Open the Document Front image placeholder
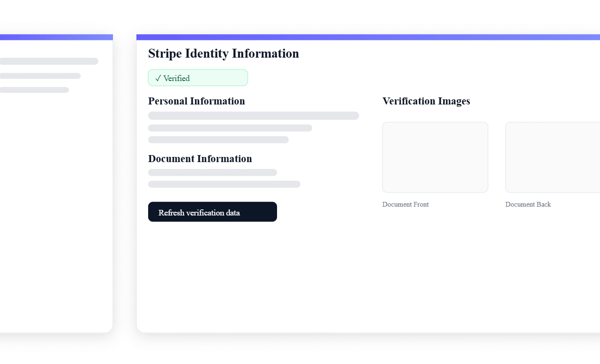 (x=435, y=157)
